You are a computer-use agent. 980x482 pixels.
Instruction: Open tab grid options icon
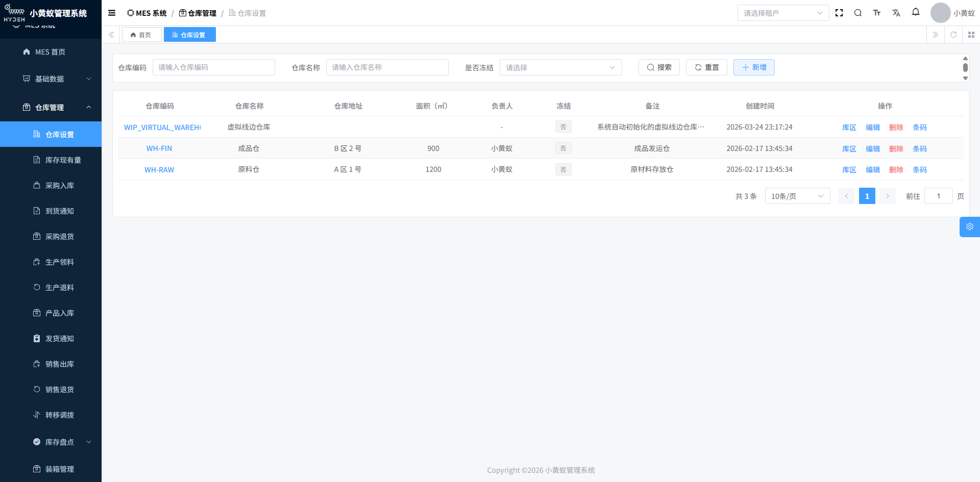(x=971, y=35)
